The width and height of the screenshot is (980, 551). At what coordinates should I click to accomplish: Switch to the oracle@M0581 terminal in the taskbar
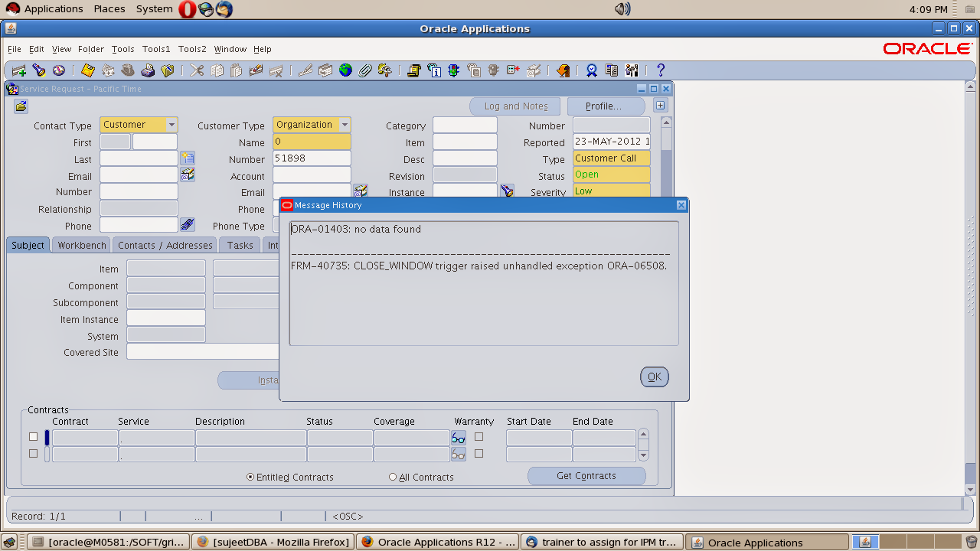(x=108, y=542)
